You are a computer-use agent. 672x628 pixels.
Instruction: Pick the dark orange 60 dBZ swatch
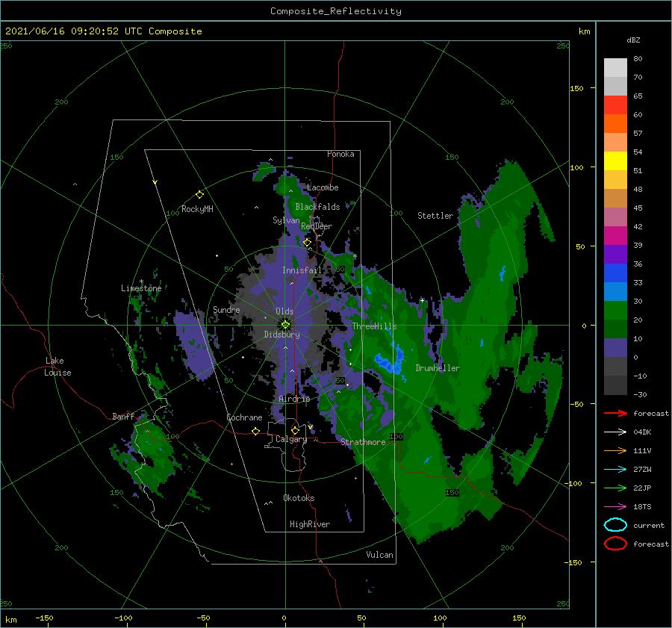(615, 123)
